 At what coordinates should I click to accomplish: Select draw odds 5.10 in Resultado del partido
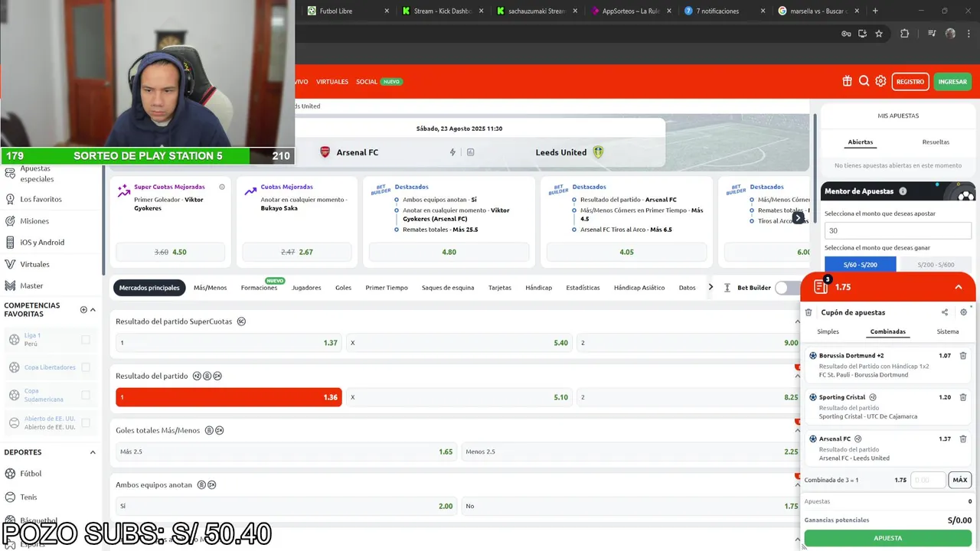click(x=459, y=397)
